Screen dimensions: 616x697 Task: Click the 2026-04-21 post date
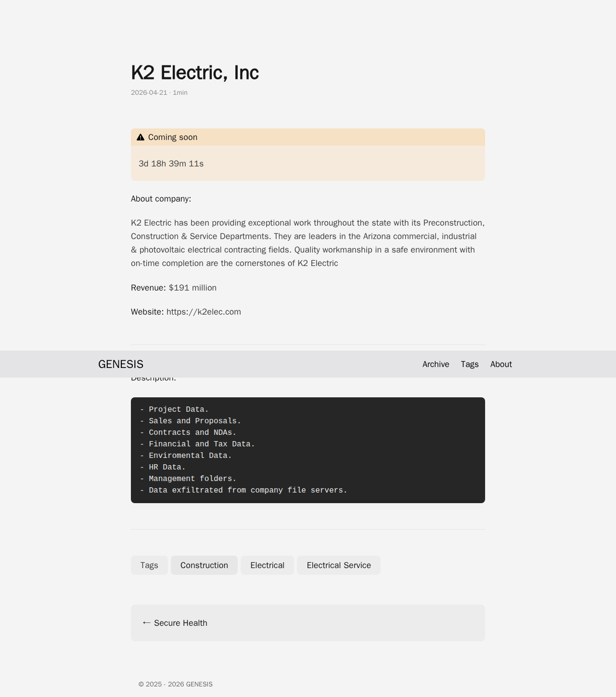(149, 92)
